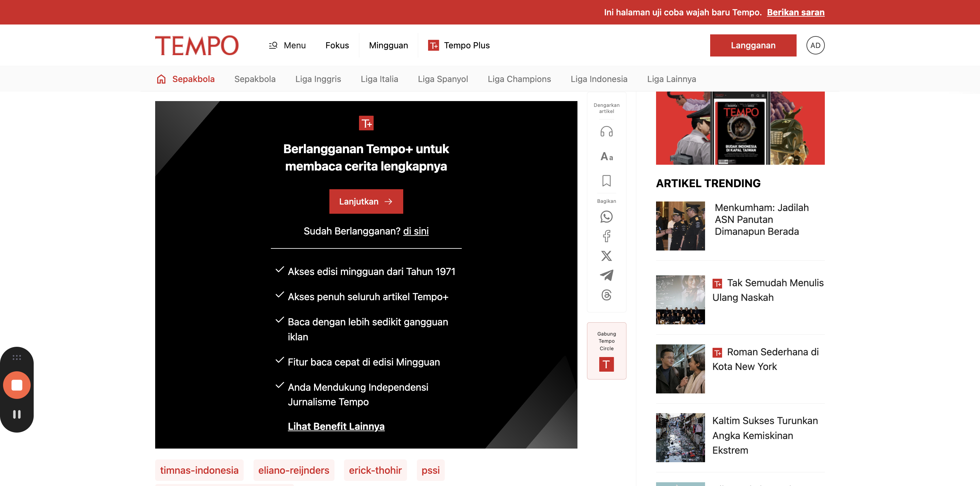Select the Liga Spanyol tab
The height and width of the screenshot is (486, 980).
point(443,79)
